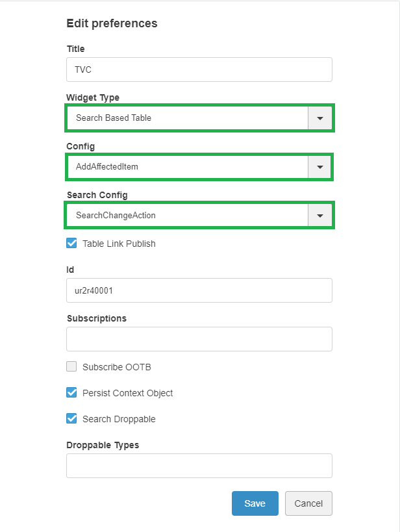Click the Persist Context Object label text
Screen dimensions: 400x532
pos(127,393)
